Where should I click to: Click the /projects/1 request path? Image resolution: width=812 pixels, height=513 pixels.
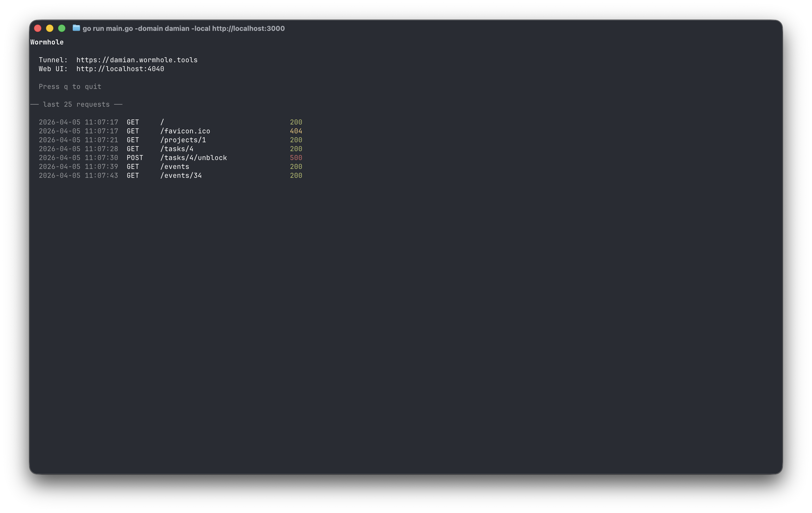pos(183,140)
